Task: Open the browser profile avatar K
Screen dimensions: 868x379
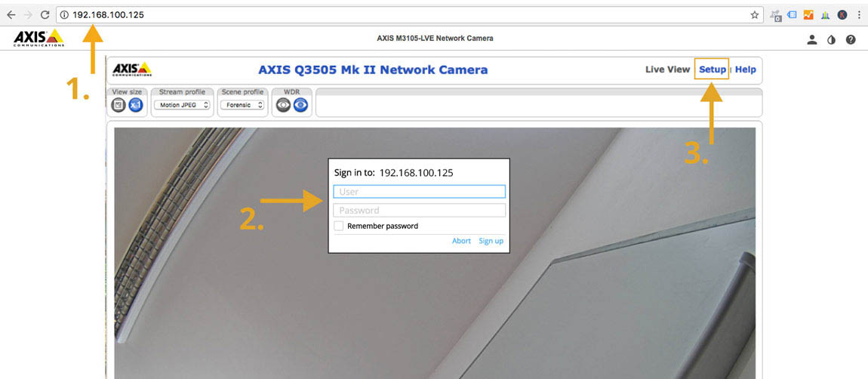Action: point(842,14)
